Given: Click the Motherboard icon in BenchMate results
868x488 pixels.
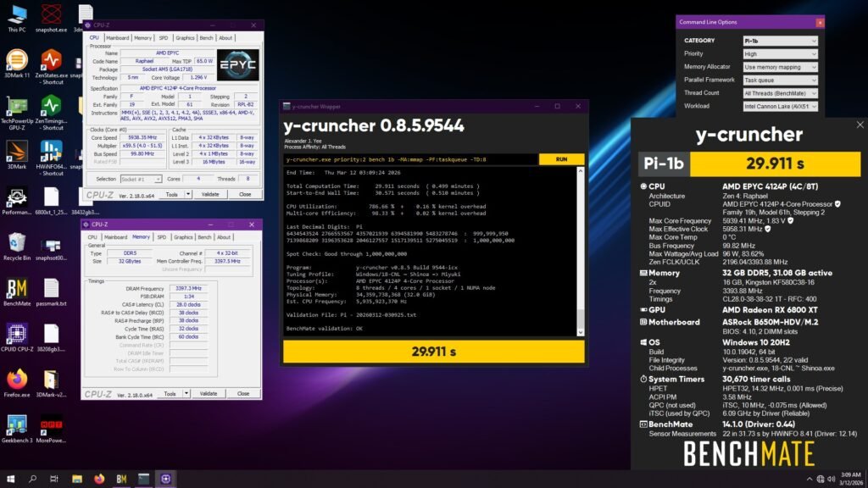Looking at the screenshot, I should [642, 322].
